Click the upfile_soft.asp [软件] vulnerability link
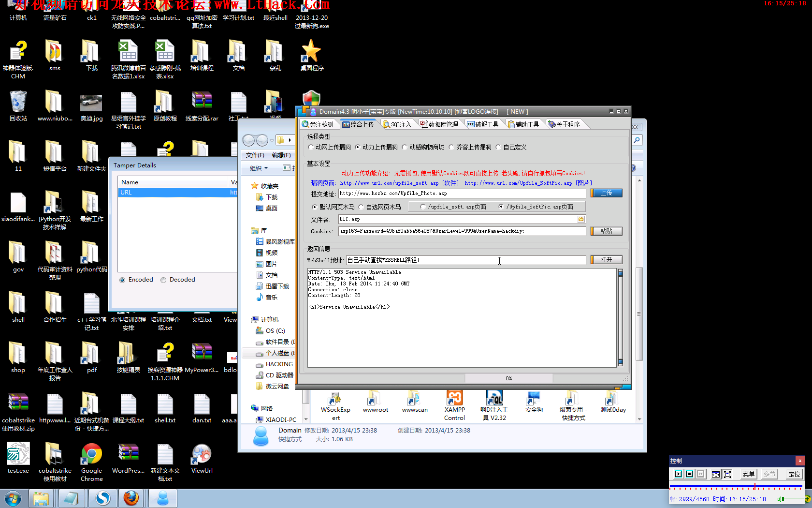The width and height of the screenshot is (812, 508). [x=399, y=183]
